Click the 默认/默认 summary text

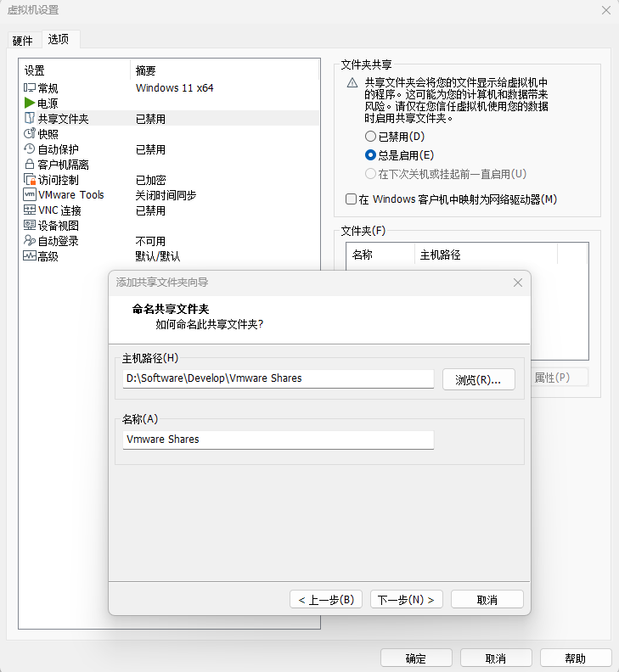tap(157, 256)
